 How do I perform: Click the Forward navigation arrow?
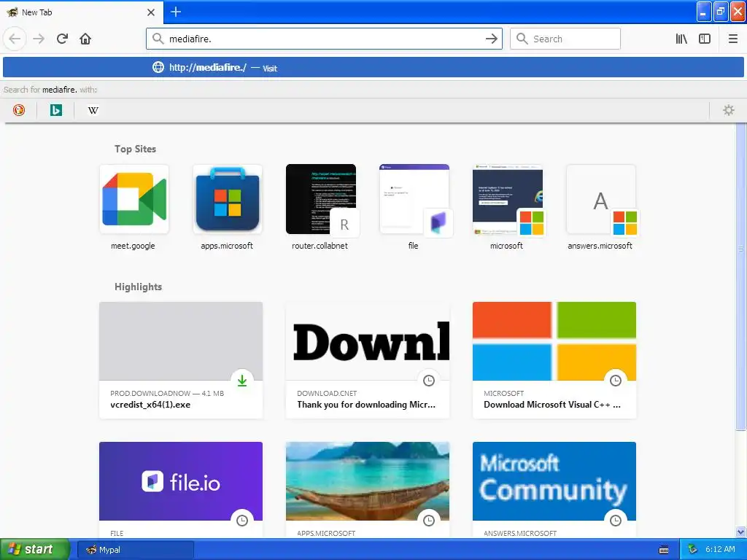39,39
